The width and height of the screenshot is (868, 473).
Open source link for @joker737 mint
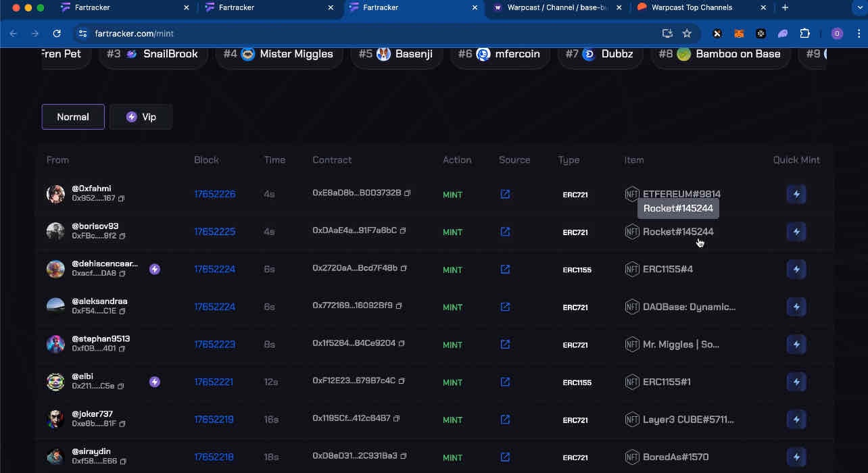coord(505,420)
